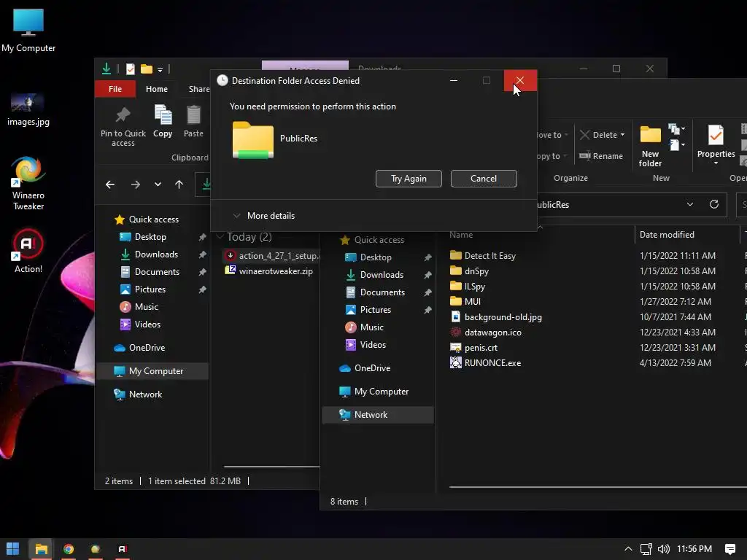The height and width of the screenshot is (560, 747).
Task: Open Properties dropdown arrow below label
Action: [716, 163]
